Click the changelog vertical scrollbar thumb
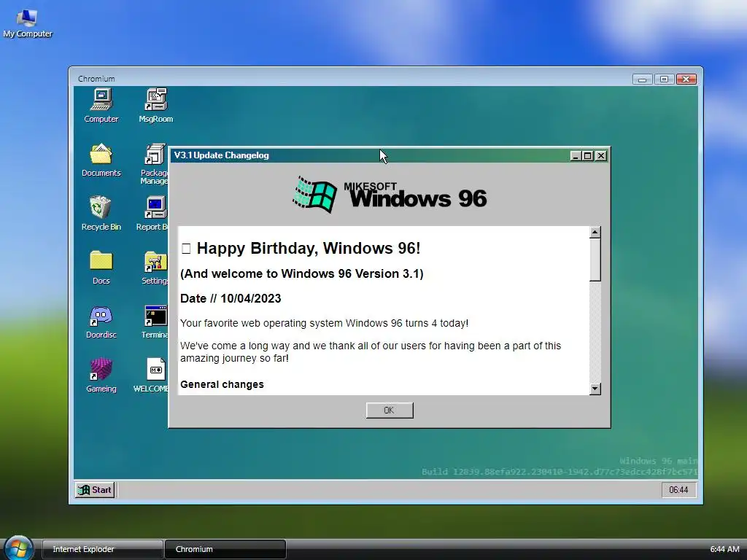The image size is (747, 560). (595, 260)
